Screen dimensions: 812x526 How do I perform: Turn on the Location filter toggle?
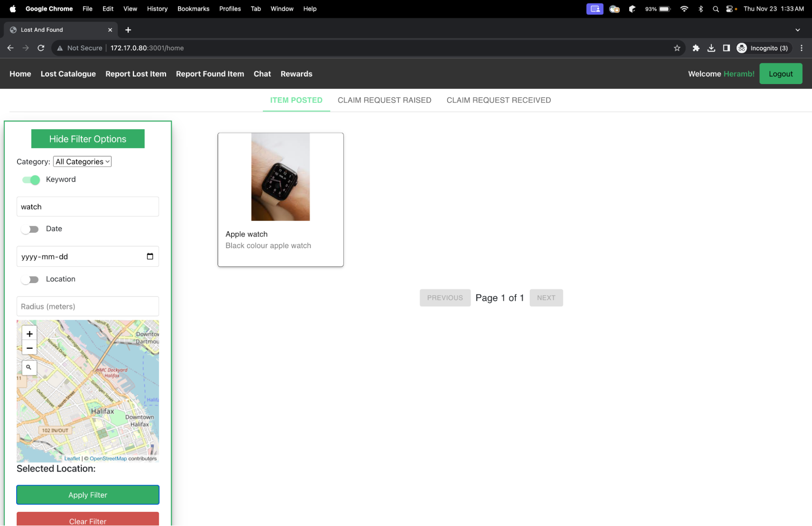click(30, 279)
